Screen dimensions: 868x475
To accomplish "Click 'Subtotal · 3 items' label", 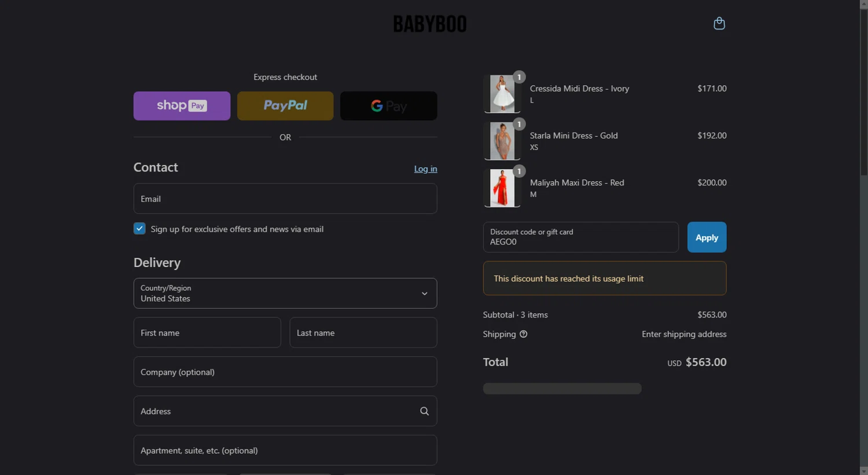I will tap(515, 315).
